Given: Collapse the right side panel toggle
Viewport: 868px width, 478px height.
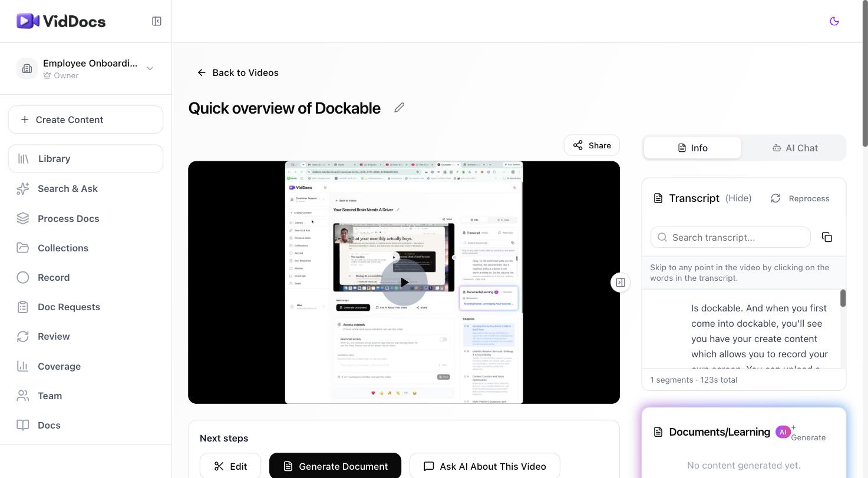Looking at the screenshot, I should (x=620, y=283).
